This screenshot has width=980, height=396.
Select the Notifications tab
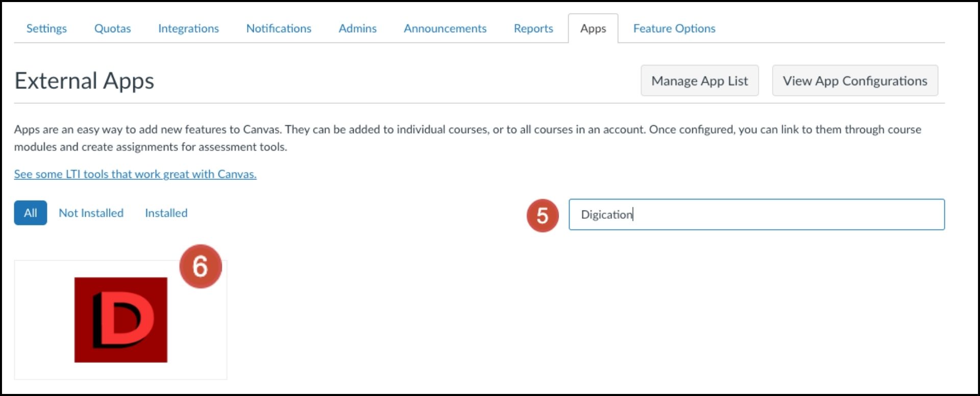[x=279, y=29]
